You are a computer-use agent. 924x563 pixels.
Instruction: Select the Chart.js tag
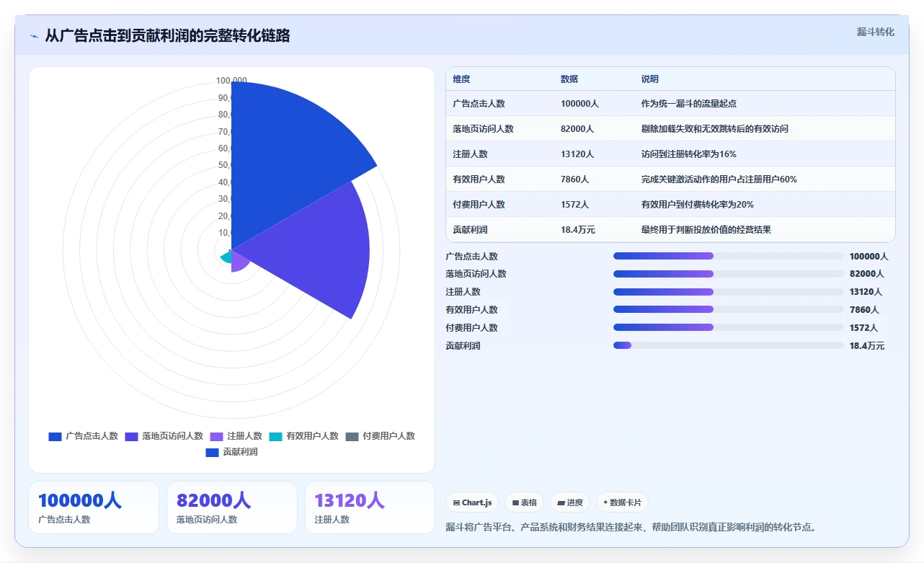click(x=473, y=502)
